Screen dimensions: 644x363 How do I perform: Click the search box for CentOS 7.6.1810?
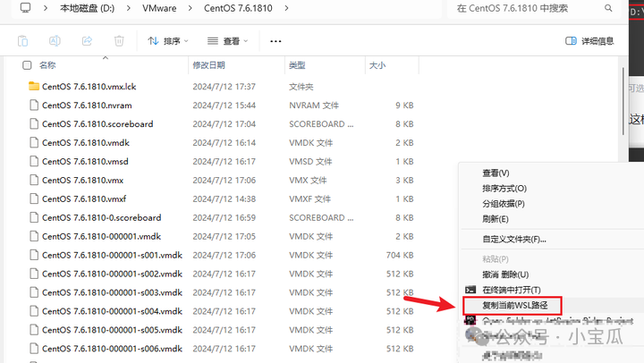(x=528, y=8)
